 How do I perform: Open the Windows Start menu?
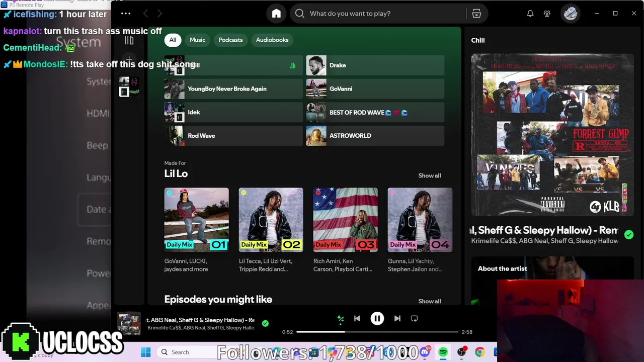tap(146, 352)
